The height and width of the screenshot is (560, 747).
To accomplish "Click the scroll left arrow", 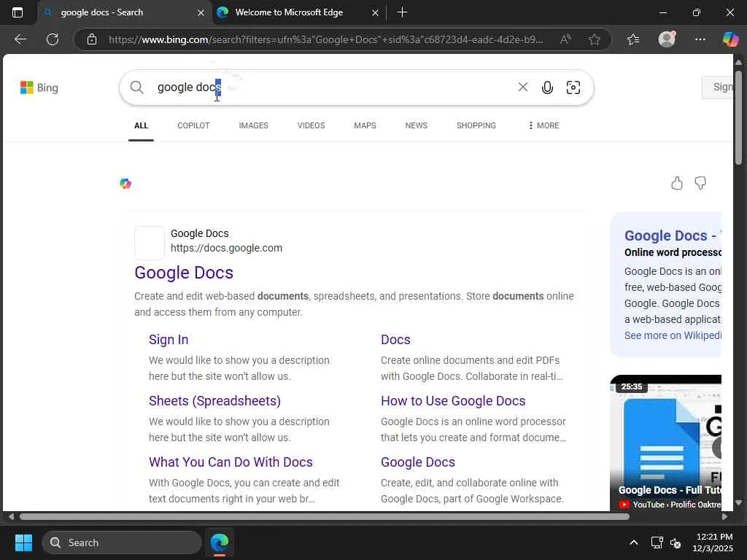I will 11,517.
